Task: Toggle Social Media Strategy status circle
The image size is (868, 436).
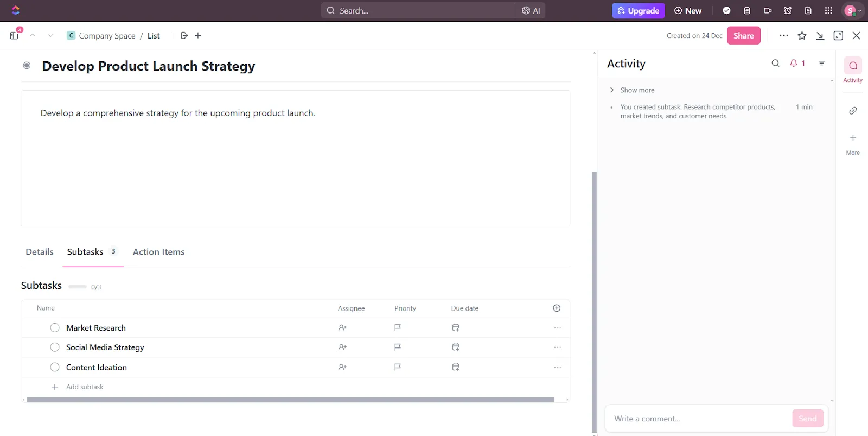Action: 55,347
